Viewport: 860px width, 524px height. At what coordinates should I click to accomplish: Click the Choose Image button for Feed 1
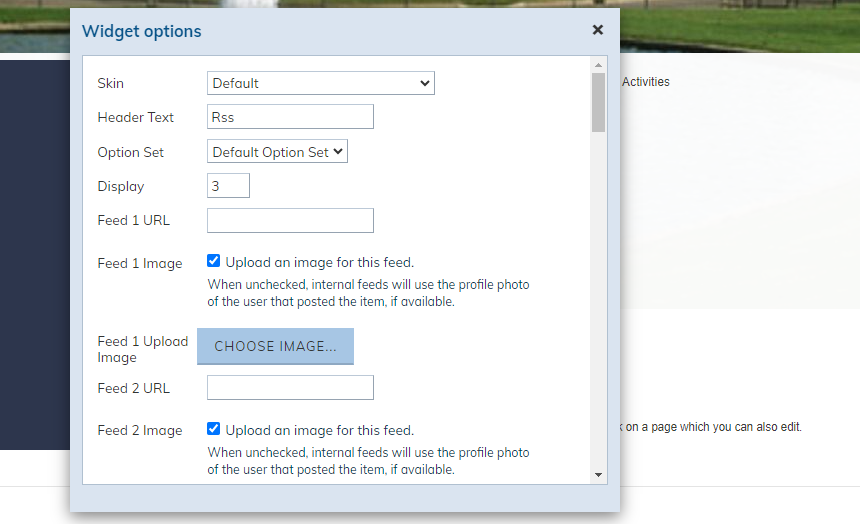point(275,346)
